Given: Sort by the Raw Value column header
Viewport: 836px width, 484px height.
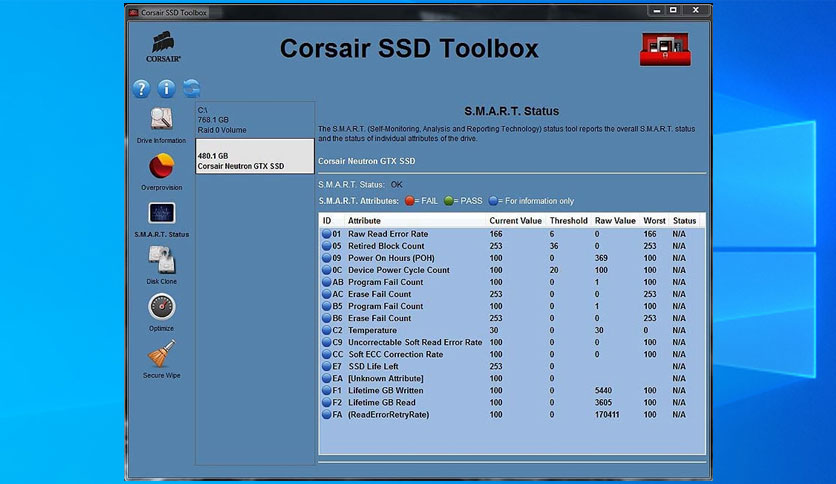Looking at the screenshot, I should click(615, 221).
